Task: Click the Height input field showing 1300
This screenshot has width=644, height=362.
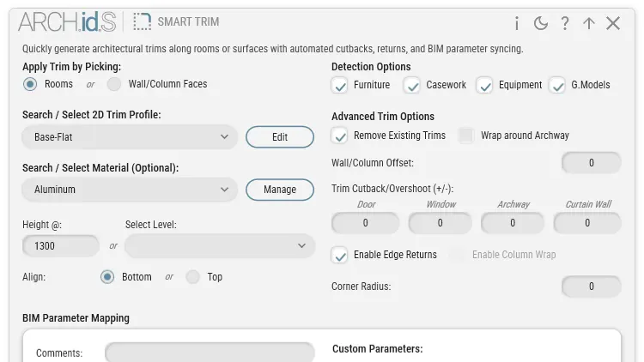Action: pos(61,246)
